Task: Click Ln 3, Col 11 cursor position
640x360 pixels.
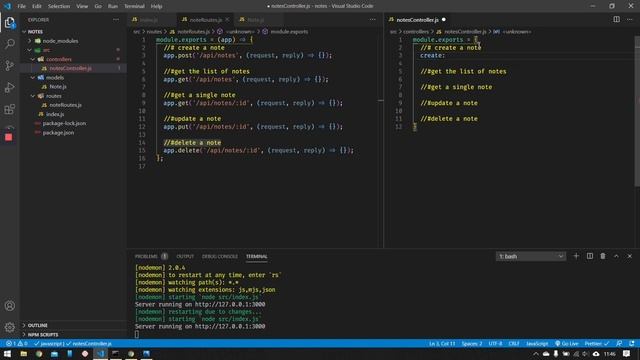Action: pyautogui.click(x=442, y=344)
